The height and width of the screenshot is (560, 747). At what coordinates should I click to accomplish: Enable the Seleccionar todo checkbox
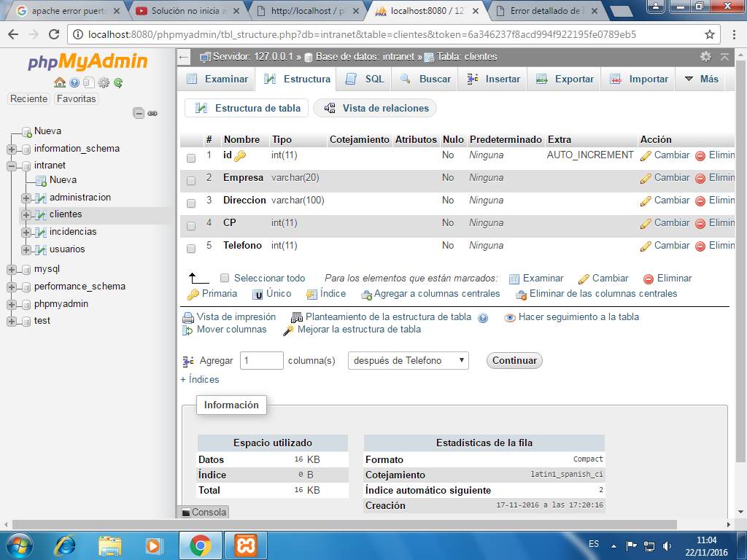pos(225,278)
